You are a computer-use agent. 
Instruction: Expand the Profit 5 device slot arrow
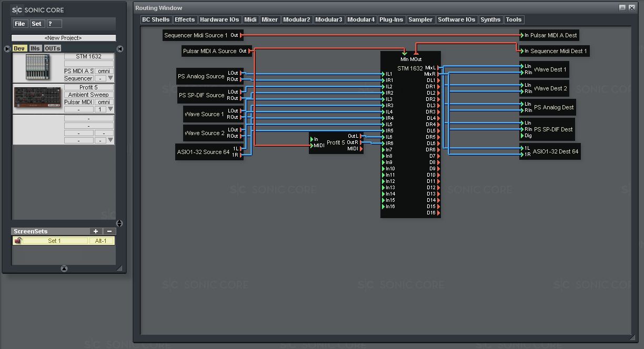pyautogui.click(x=110, y=109)
